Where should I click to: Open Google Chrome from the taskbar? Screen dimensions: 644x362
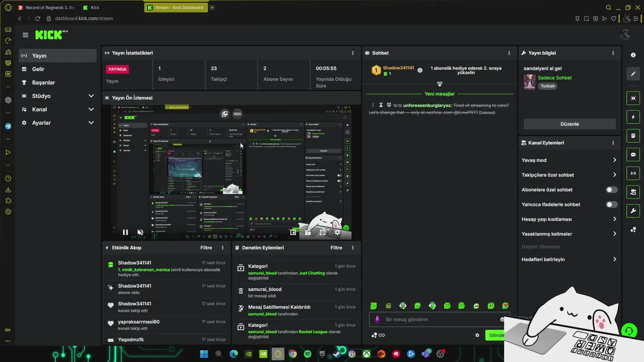293,354
